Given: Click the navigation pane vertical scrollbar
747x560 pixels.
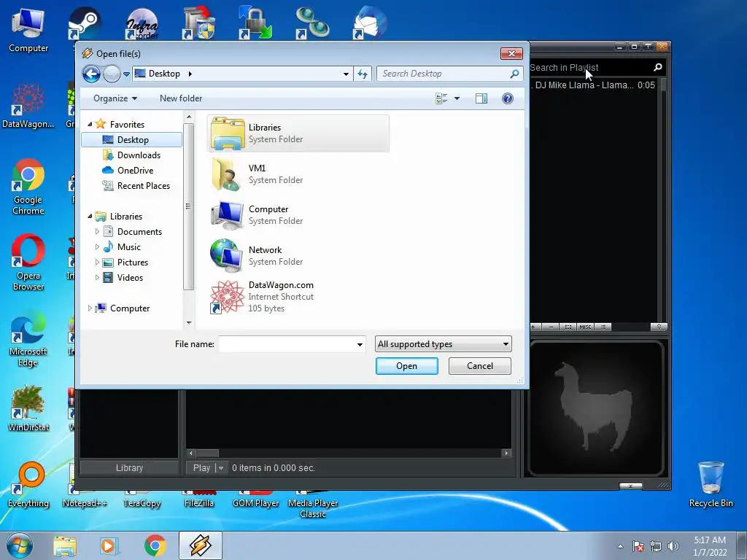Looking at the screenshot, I should coord(189,206).
